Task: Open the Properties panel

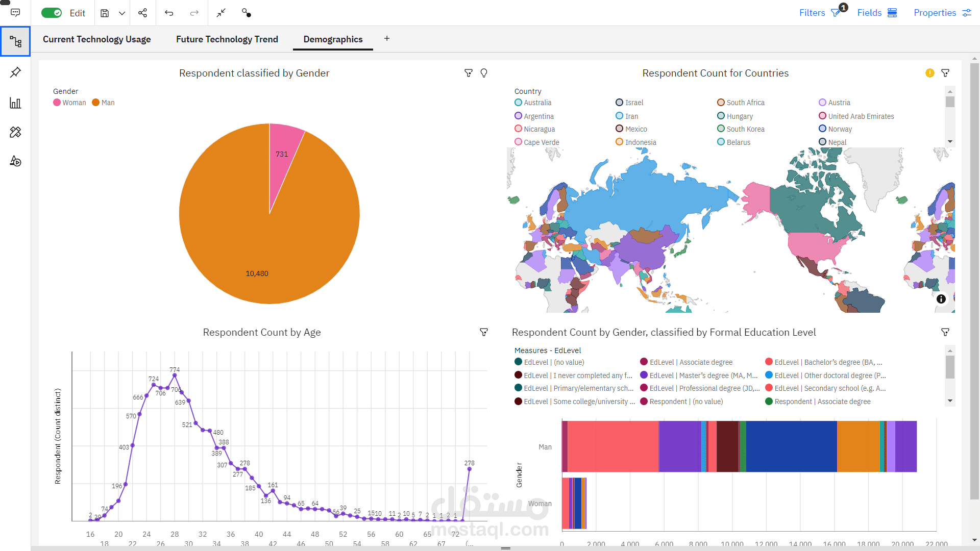Action: tap(942, 13)
